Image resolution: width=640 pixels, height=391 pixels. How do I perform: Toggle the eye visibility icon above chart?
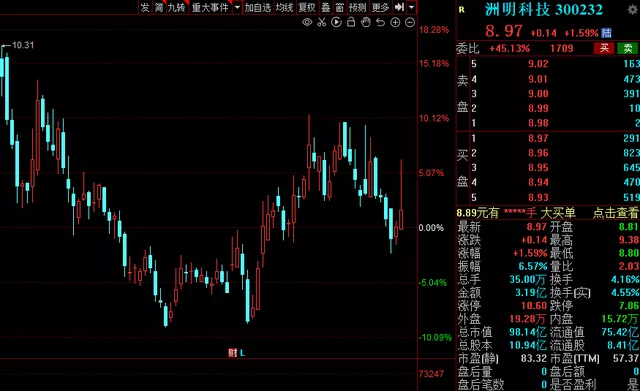[x=307, y=22]
